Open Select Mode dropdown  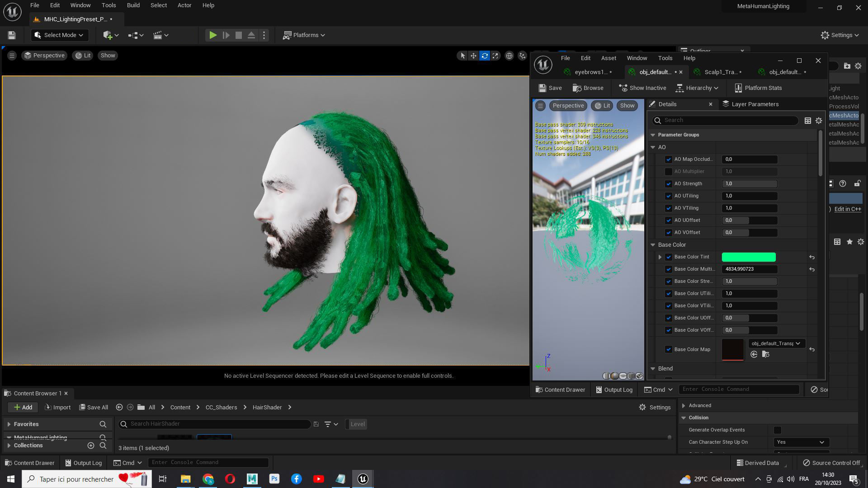[x=59, y=35]
